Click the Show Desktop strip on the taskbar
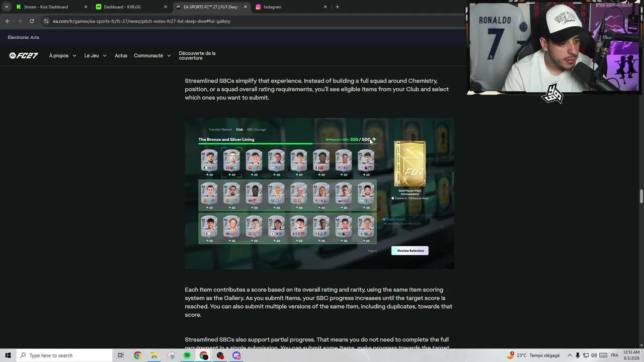644x362 pixels. [642, 355]
